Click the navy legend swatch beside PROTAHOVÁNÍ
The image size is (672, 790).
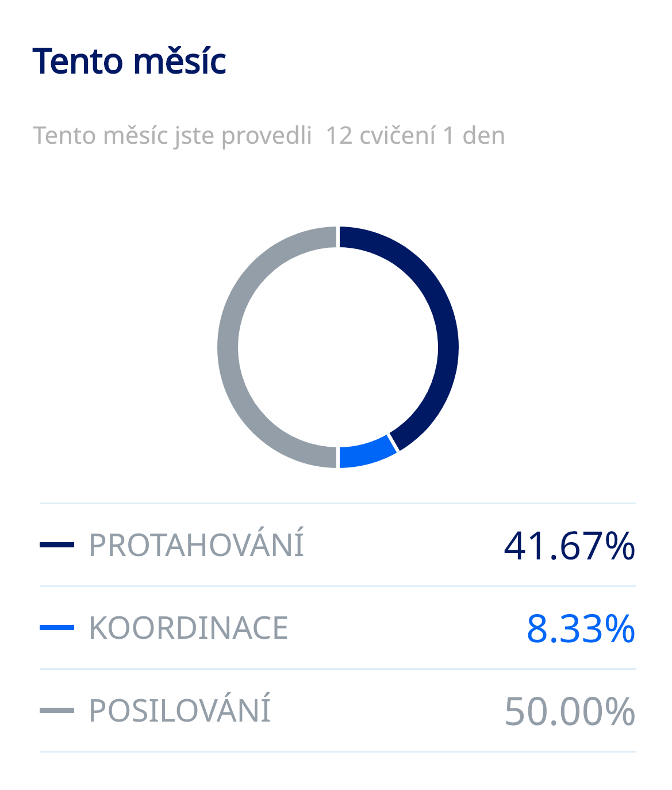(x=57, y=544)
